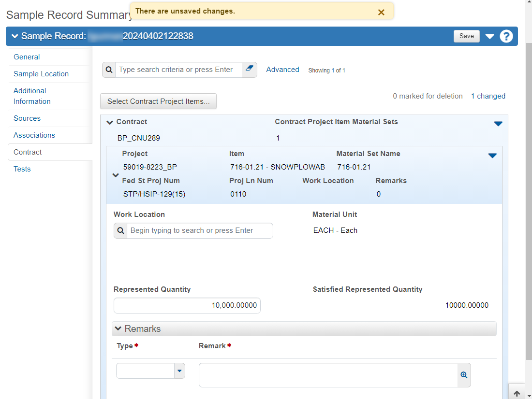Focus the Work Location search field
Viewport: 532px width, 399px height.
(200, 230)
